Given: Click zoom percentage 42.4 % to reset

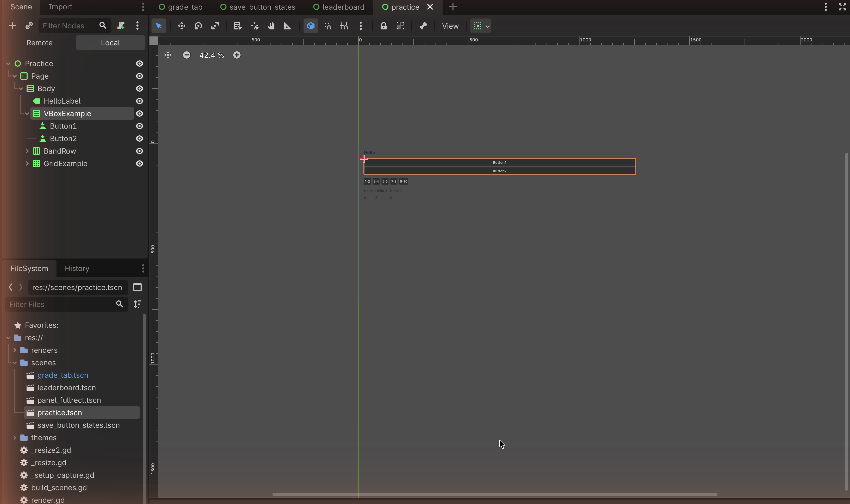Looking at the screenshot, I should click(x=212, y=55).
